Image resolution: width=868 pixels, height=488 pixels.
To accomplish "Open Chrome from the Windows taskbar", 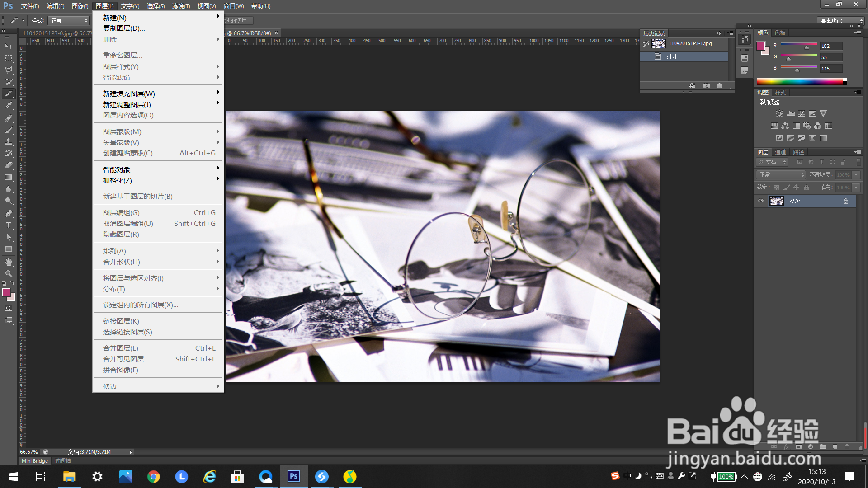I will click(x=154, y=477).
